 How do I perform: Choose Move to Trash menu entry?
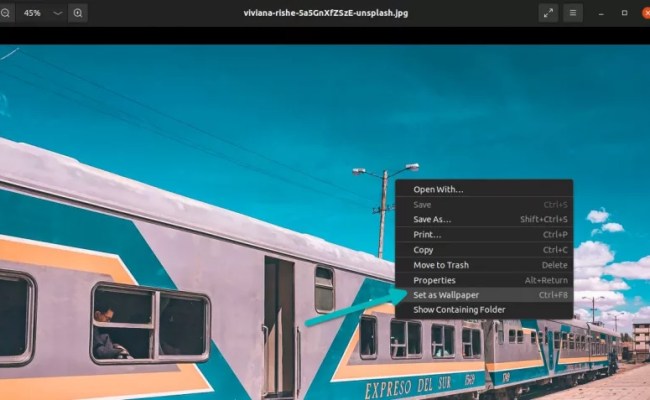coord(484,265)
